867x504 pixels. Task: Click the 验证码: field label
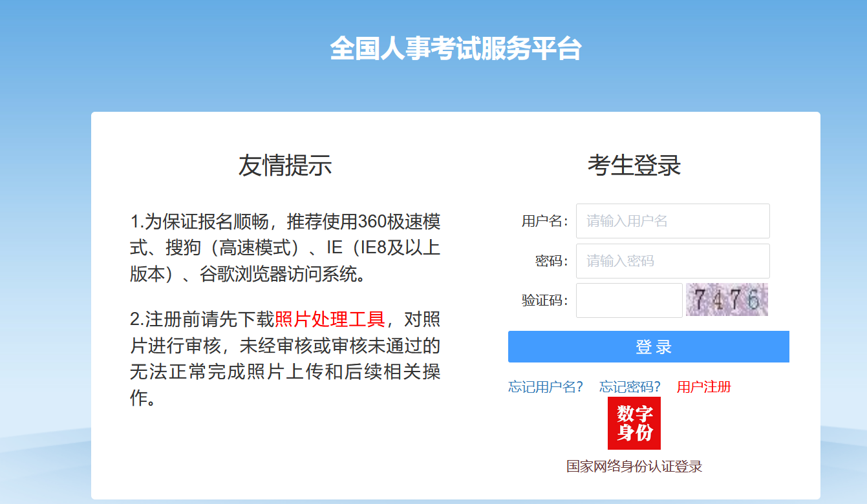tap(544, 301)
